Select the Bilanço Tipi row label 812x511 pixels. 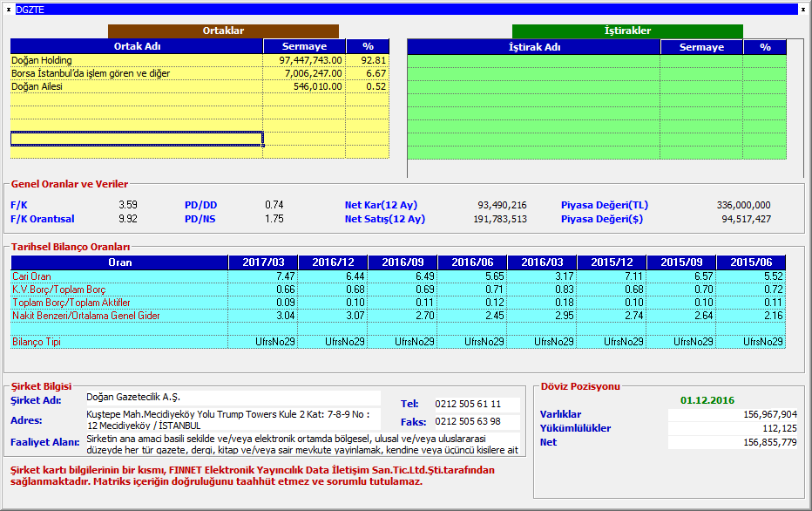click(x=37, y=342)
